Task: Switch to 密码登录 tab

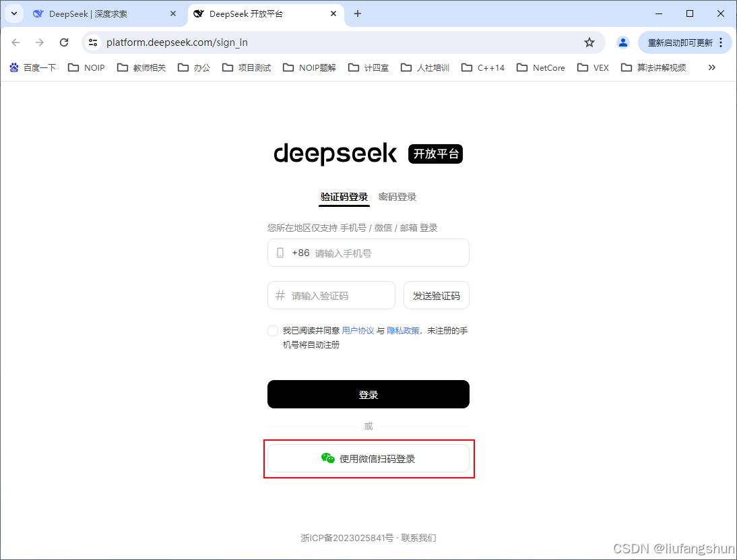Action: coord(397,197)
